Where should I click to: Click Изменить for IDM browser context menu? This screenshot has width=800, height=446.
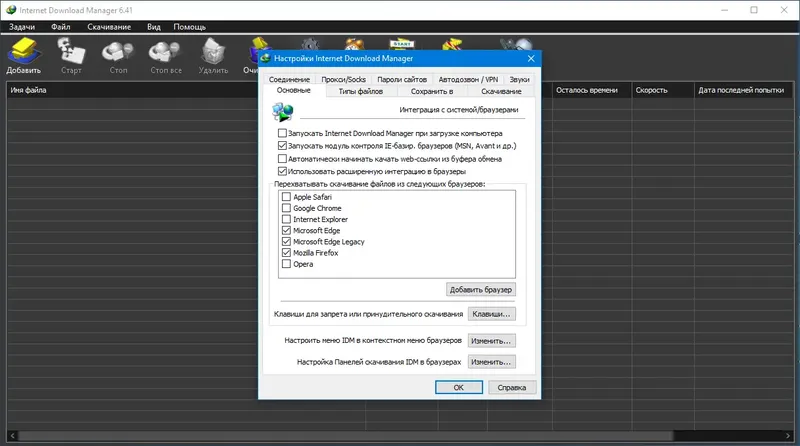coord(491,340)
